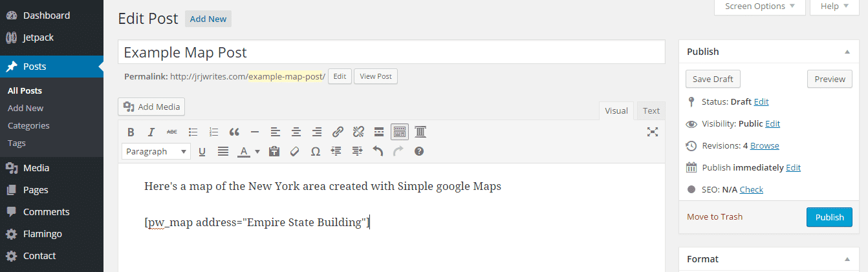Click Add New beside Edit Post heading
The width and height of the screenshot is (868, 272).
[208, 19]
